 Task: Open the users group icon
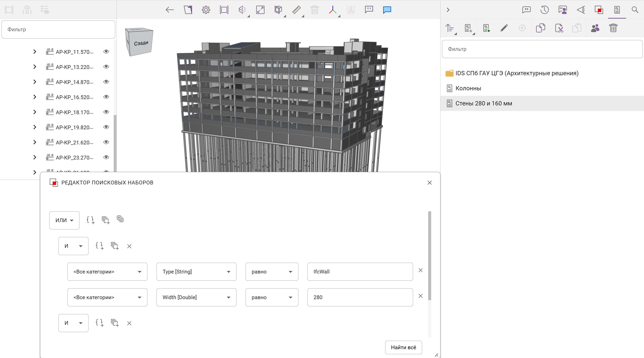pyautogui.click(x=595, y=28)
